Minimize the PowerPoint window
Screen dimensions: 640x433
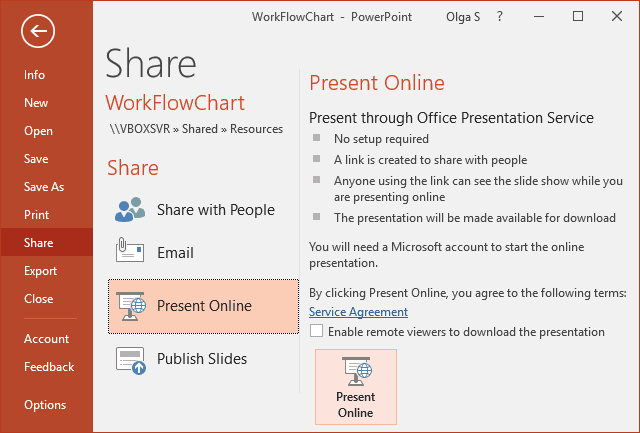click(x=539, y=17)
